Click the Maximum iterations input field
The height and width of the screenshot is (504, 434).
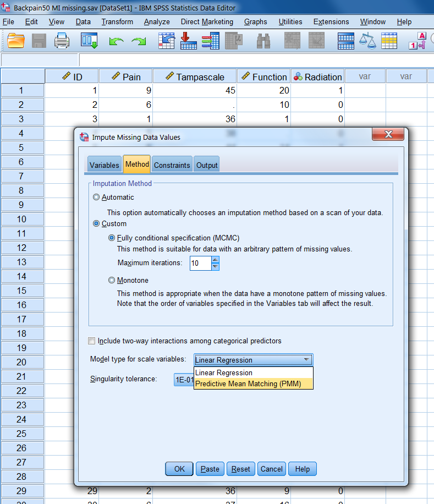[200, 264]
